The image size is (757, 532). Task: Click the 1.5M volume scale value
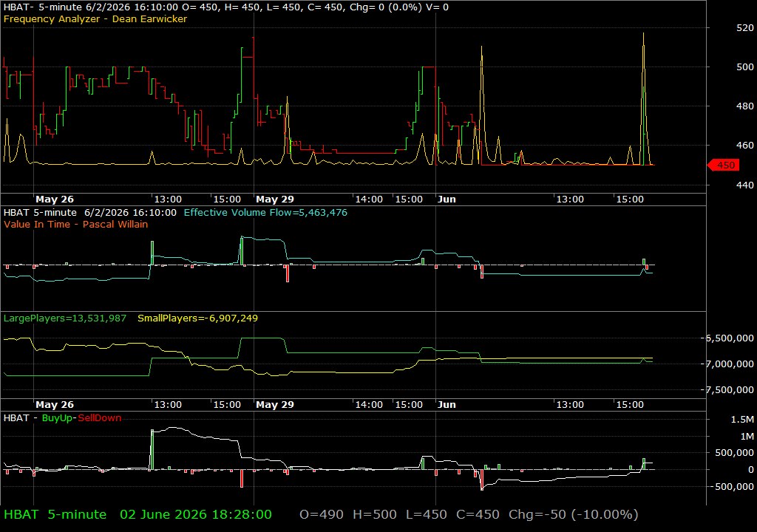[742, 420]
